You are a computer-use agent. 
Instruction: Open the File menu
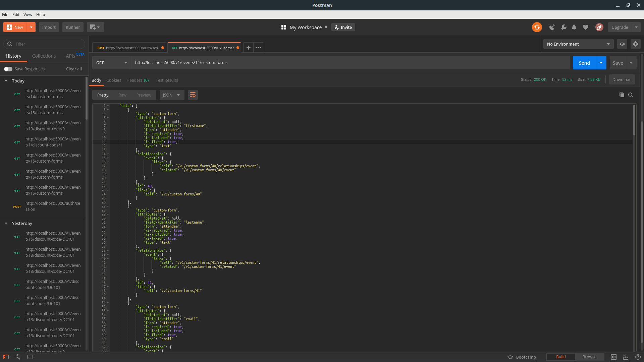pos(5,14)
